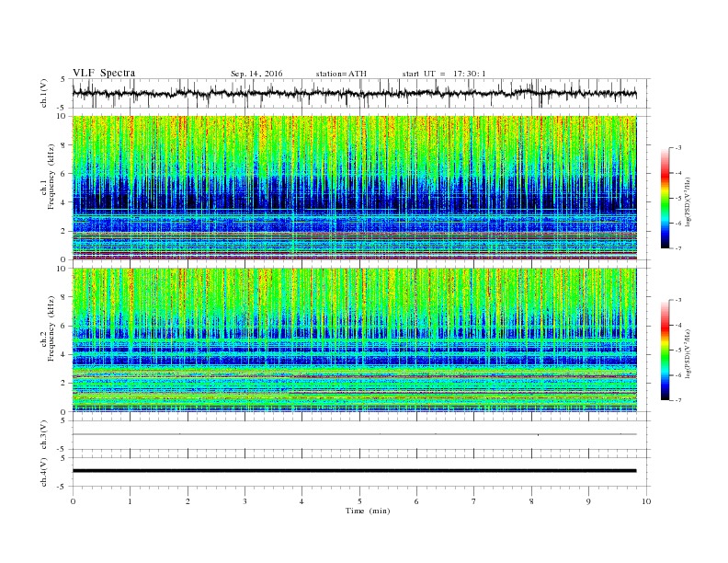Click the ch.1 voltage waveform trace
This screenshot has width=728, height=563.
(x=354, y=93)
